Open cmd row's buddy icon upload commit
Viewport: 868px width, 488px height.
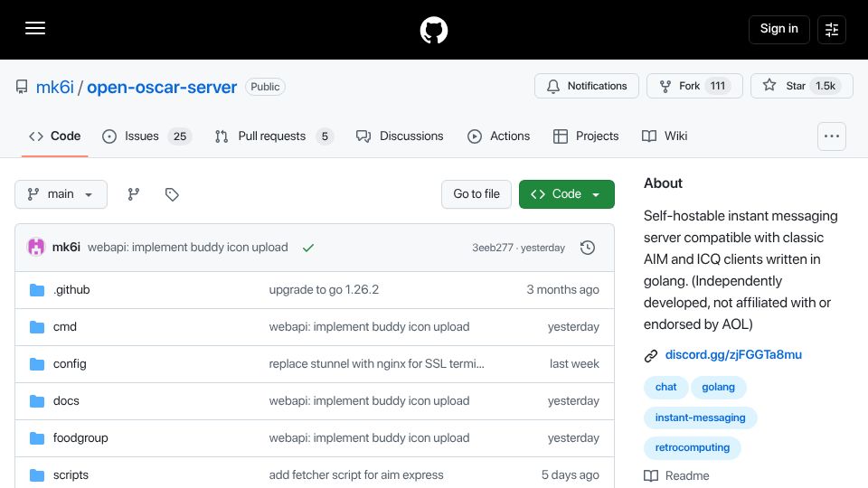point(369,327)
